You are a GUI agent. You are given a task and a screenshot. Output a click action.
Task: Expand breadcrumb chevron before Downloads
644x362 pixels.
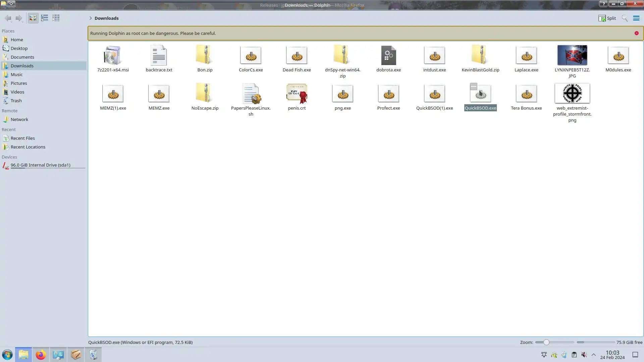point(91,18)
